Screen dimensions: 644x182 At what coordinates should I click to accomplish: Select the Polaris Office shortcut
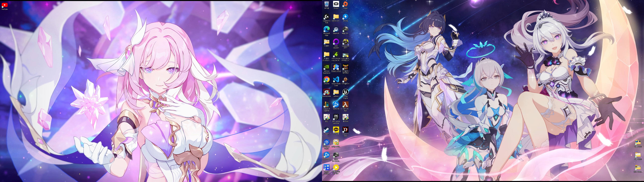(x=336, y=67)
